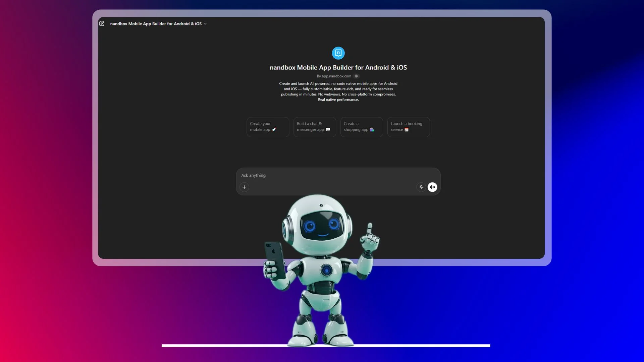Activate the microphone dictation icon
The width and height of the screenshot is (644, 362).
pyautogui.click(x=421, y=187)
